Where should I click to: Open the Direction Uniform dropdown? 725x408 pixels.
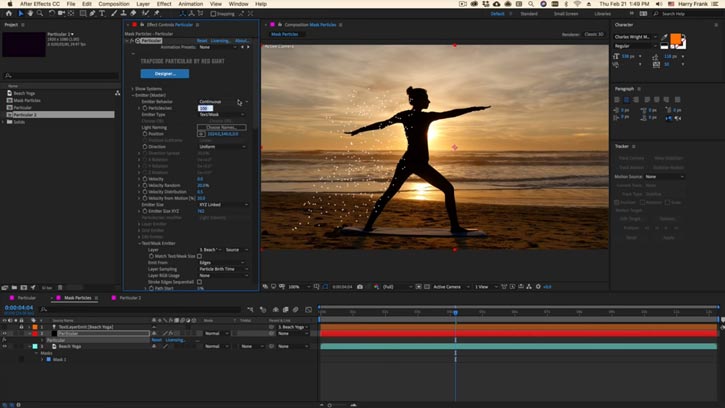222,147
